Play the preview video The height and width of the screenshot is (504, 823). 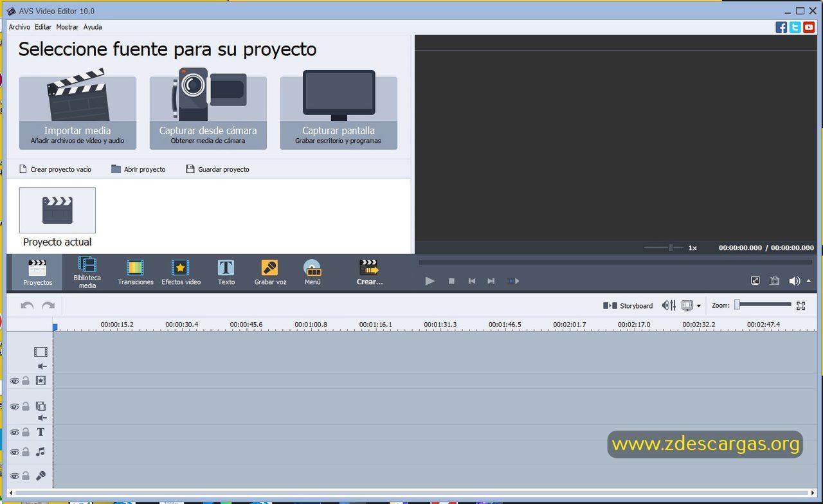pyautogui.click(x=430, y=281)
